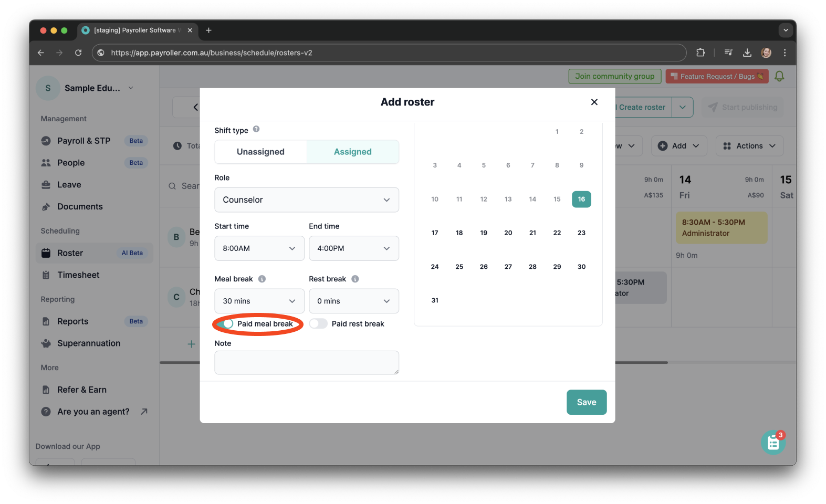The image size is (826, 504).
Task: Click the browser address bar
Action: (x=389, y=52)
